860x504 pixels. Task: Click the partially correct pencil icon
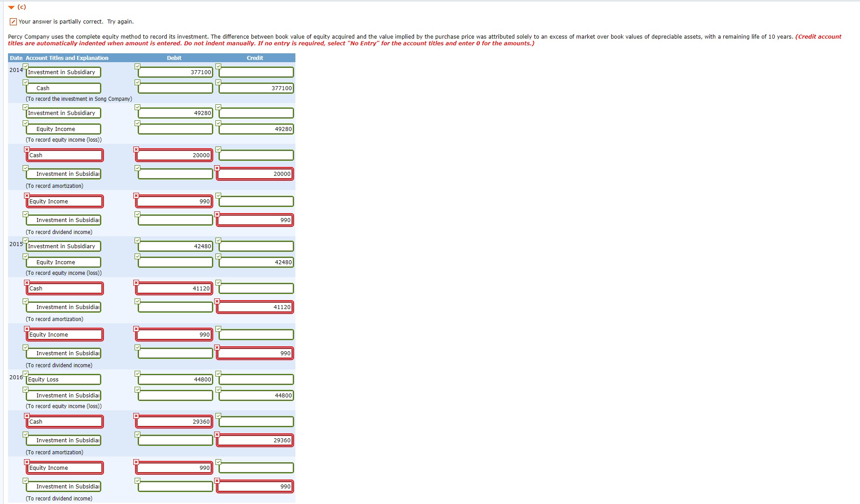[x=13, y=22]
